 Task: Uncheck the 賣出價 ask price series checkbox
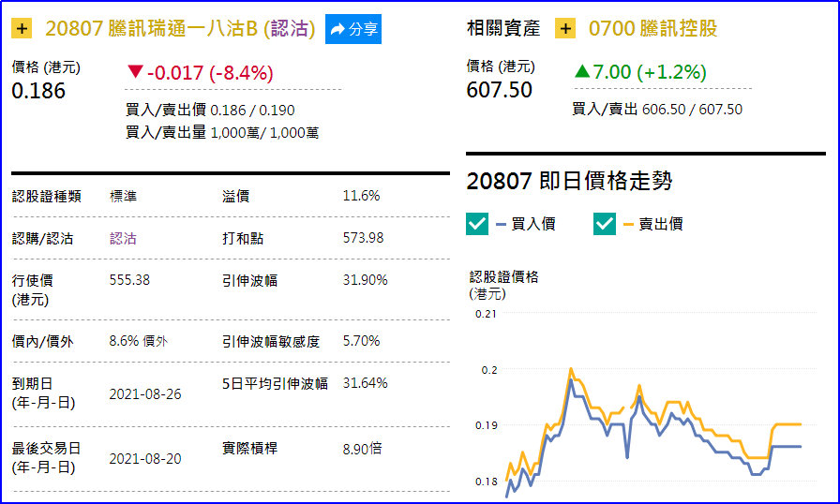[605, 224]
